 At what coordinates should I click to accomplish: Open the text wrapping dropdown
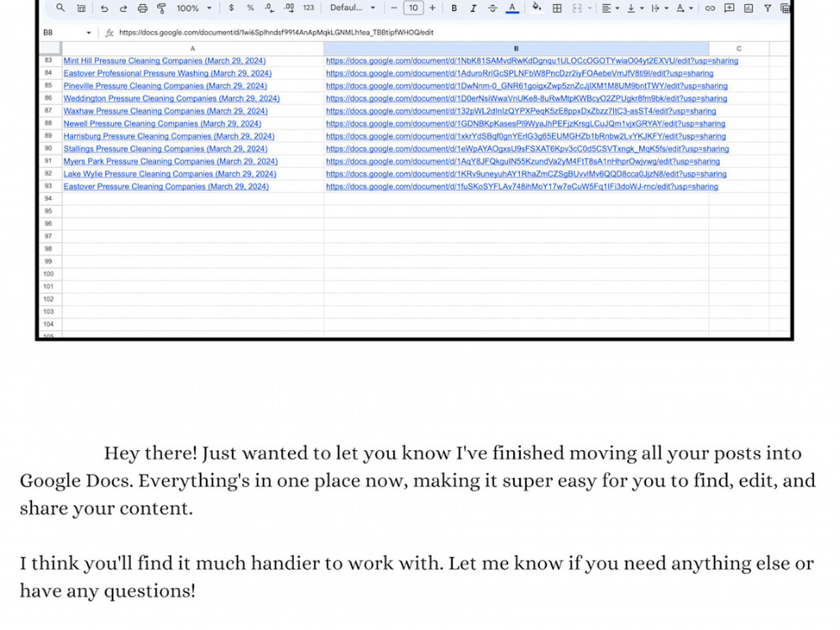pos(659,8)
